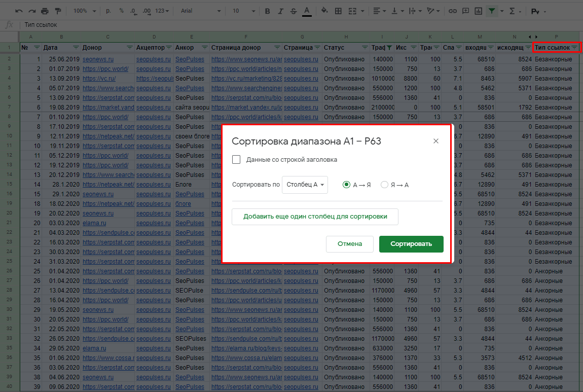Screen dimensions: 583x392
Task: Check 'Данные со строкой заголовка' checkbox
Action: (x=236, y=160)
